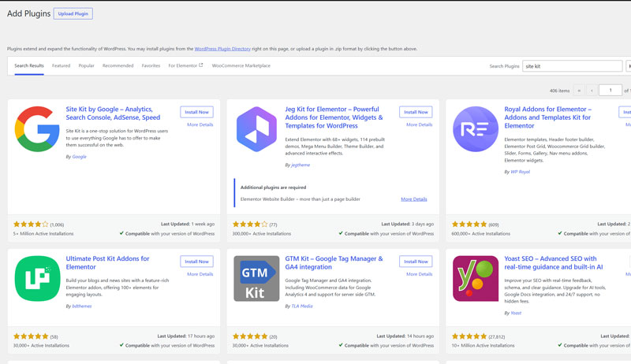
Task: Click the Ultimate Post Kit green icon
Action: point(37,278)
